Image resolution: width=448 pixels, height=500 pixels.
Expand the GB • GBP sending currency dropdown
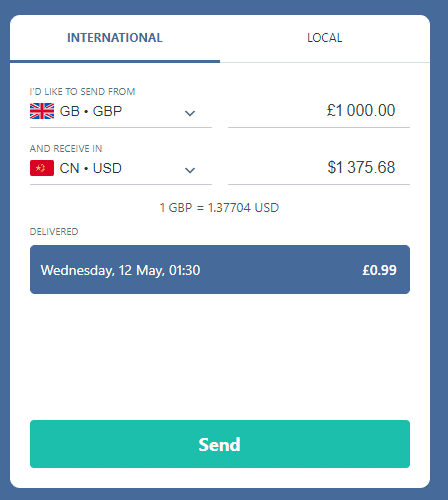click(121, 112)
